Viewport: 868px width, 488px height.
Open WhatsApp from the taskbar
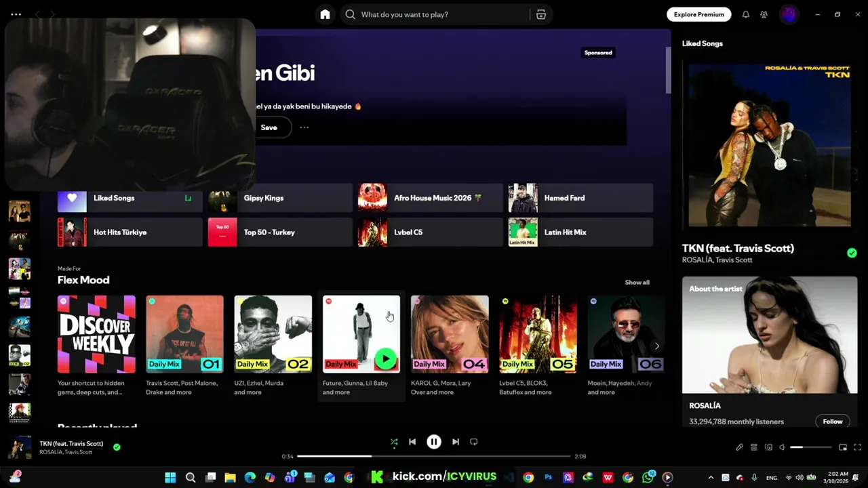click(x=648, y=477)
